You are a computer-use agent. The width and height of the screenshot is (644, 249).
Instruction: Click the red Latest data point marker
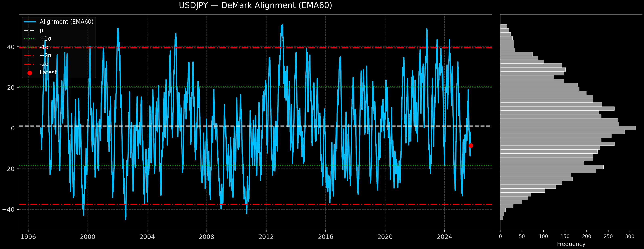tap(471, 146)
